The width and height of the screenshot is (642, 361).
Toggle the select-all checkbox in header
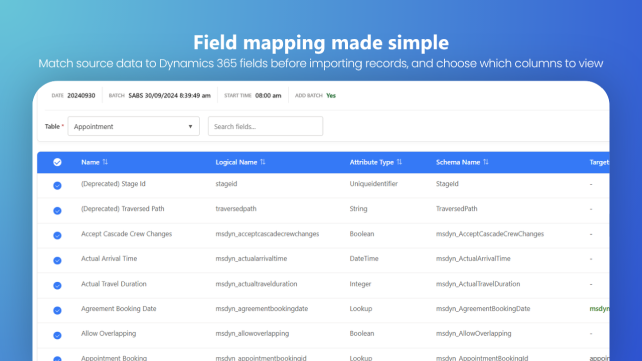pos(57,162)
